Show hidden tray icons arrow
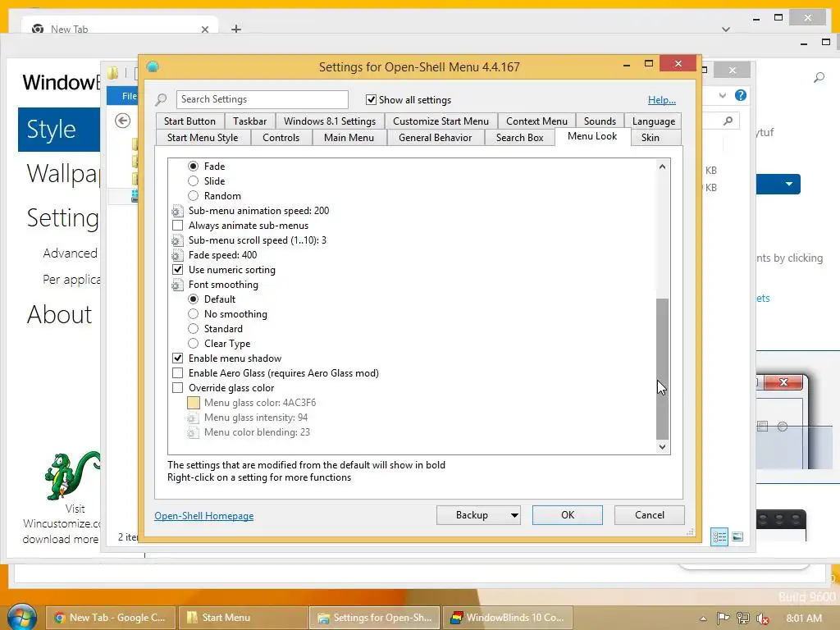 703,619
